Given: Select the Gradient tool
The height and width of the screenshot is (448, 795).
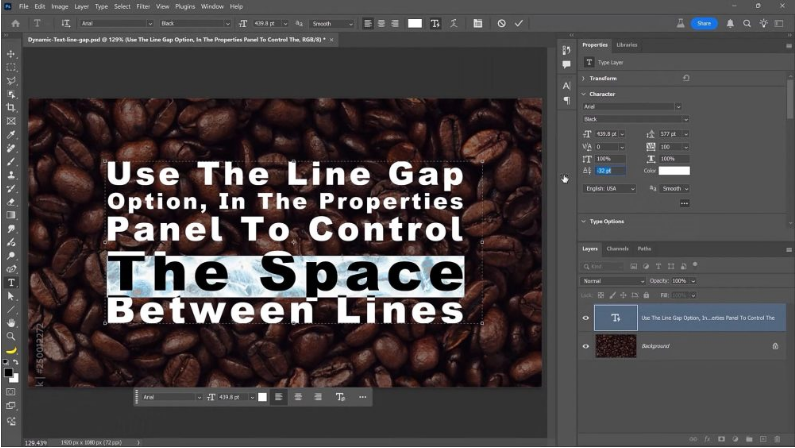Looking at the screenshot, I should pyautogui.click(x=11, y=215).
